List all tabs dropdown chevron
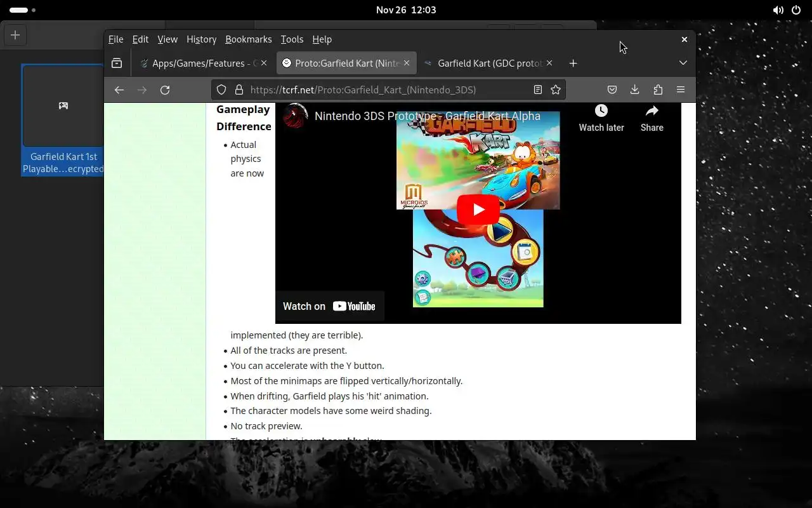Viewport: 812px width, 508px height. [x=683, y=63]
